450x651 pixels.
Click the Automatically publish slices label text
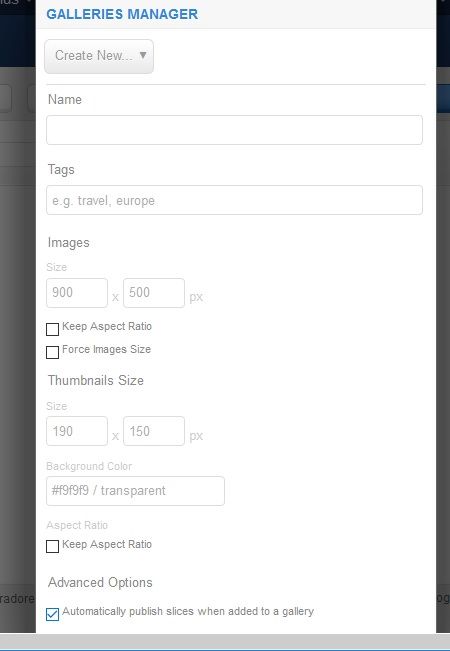click(x=188, y=611)
